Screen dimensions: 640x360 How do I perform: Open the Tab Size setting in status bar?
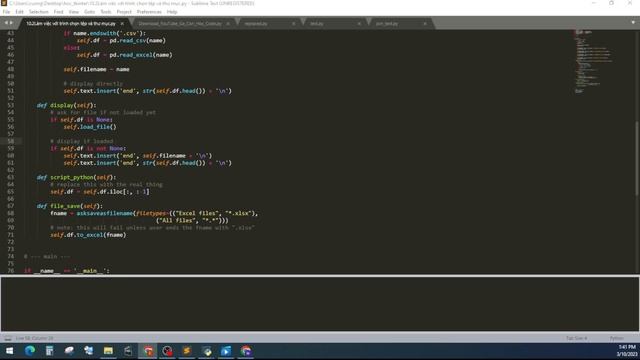point(576,338)
